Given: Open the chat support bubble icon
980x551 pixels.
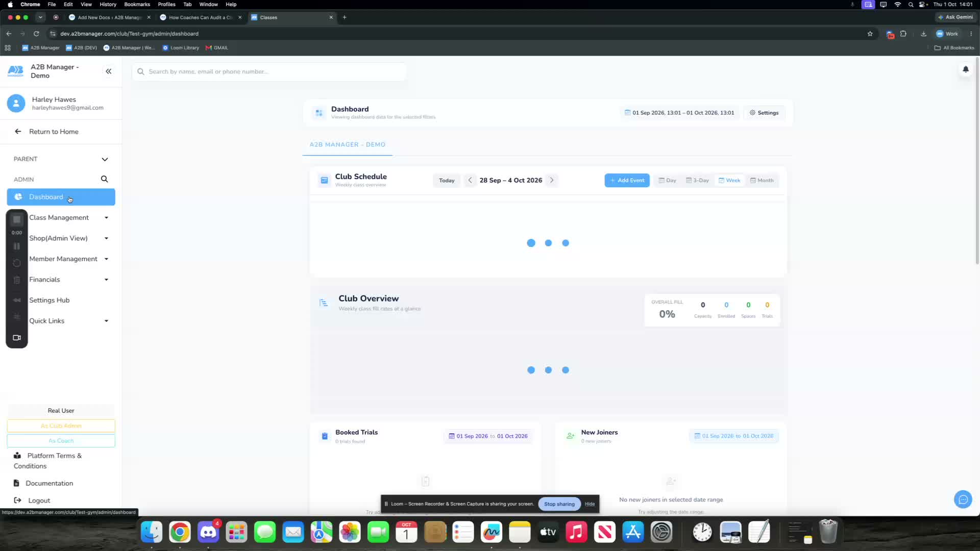Looking at the screenshot, I should (x=963, y=499).
